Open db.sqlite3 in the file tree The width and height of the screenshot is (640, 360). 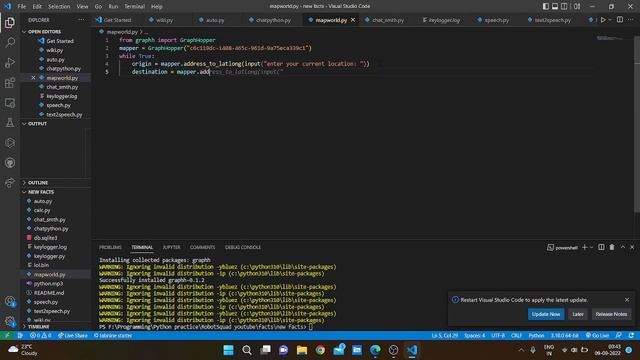[45, 238]
